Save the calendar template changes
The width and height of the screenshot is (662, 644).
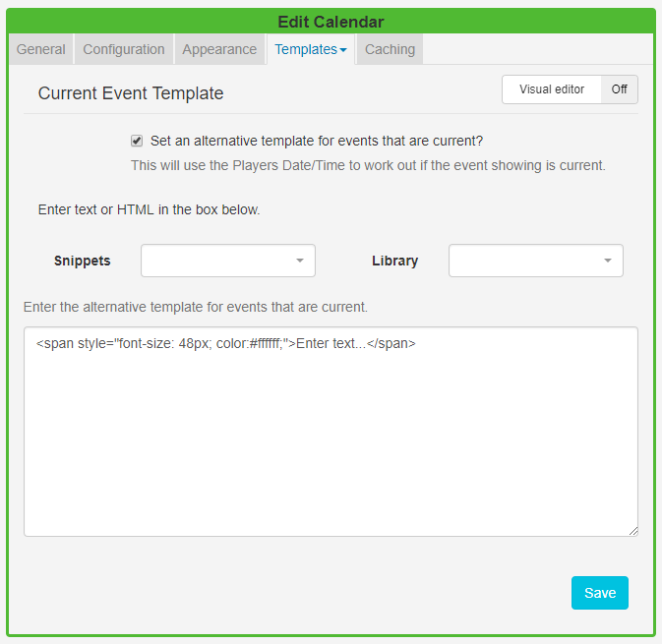[599, 593]
